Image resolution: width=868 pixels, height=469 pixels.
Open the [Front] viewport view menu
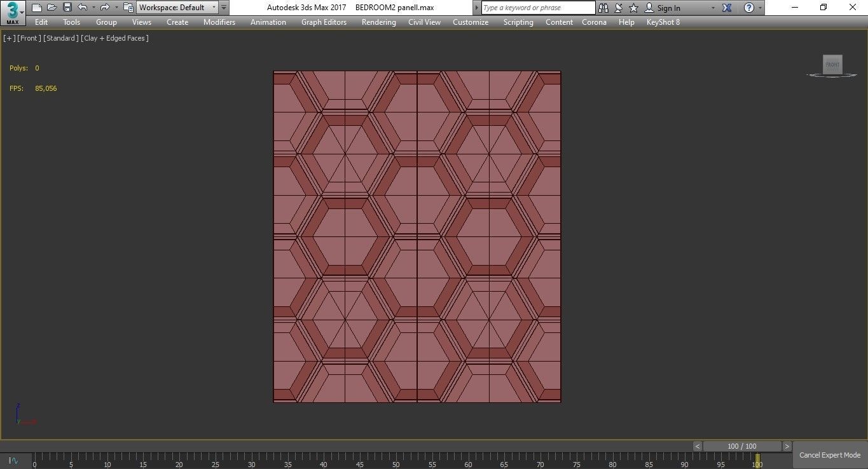tap(29, 38)
